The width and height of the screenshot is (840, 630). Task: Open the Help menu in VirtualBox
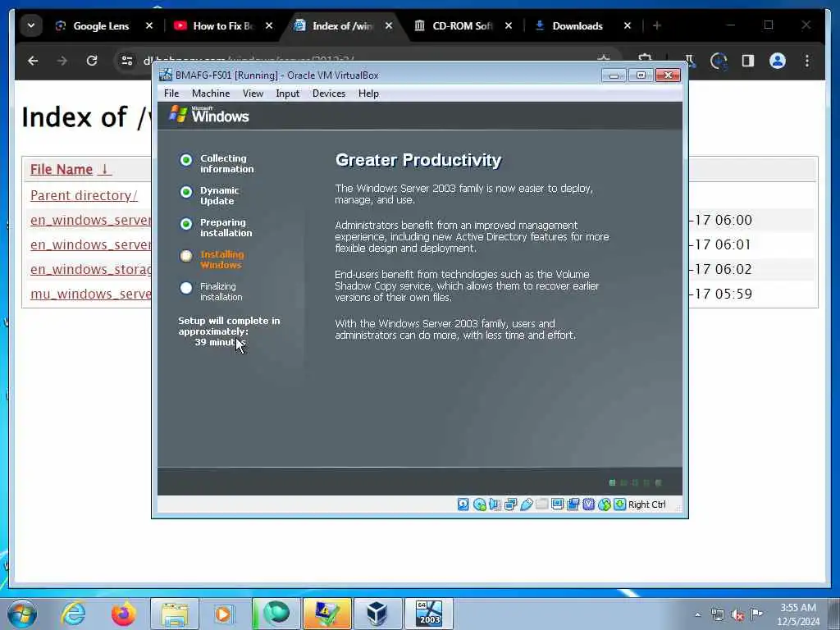368,94
